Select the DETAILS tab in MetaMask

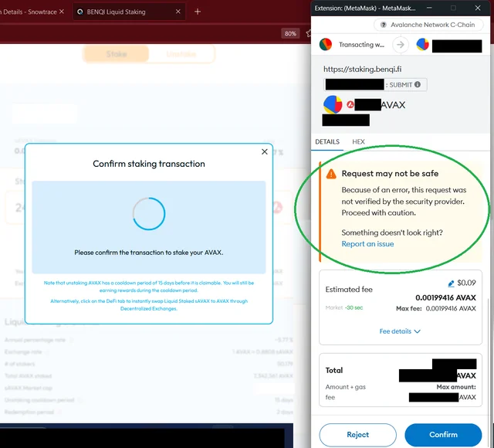point(327,141)
